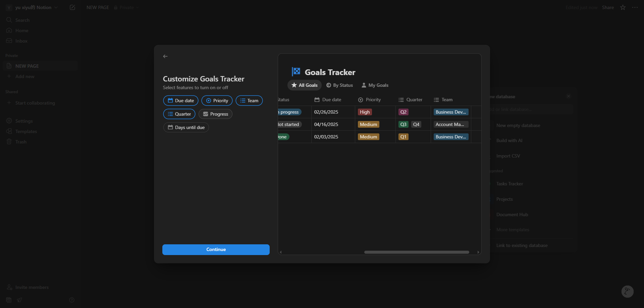This screenshot has width=644, height=308.
Task: Select the Projects template
Action: pos(504,199)
